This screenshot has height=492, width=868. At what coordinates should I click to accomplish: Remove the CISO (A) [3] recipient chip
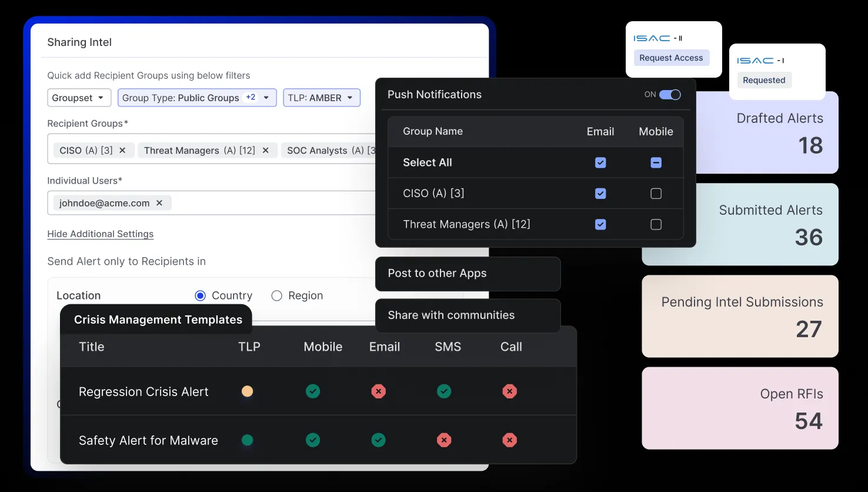pos(122,151)
